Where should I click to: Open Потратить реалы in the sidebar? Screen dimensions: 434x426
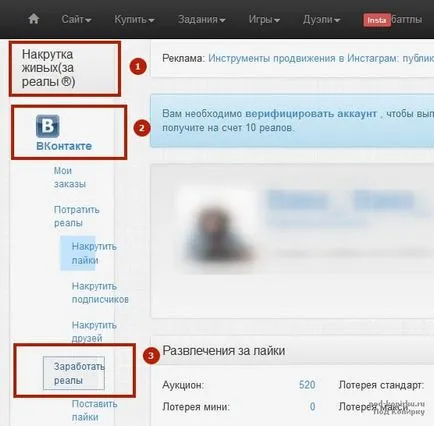pos(76,216)
